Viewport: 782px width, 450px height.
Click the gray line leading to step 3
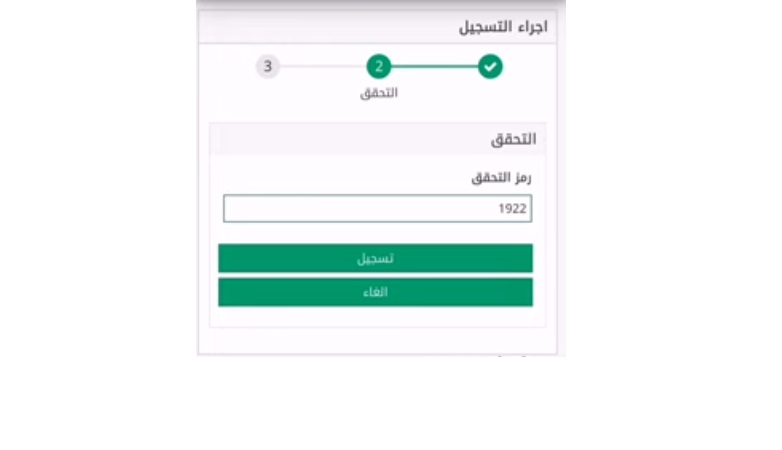click(323, 66)
